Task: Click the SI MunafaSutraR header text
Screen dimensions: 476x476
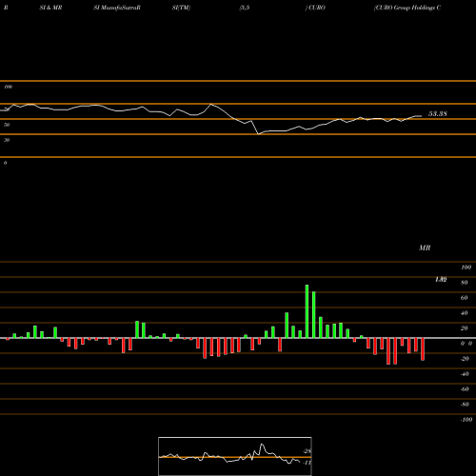Action: (x=117, y=8)
